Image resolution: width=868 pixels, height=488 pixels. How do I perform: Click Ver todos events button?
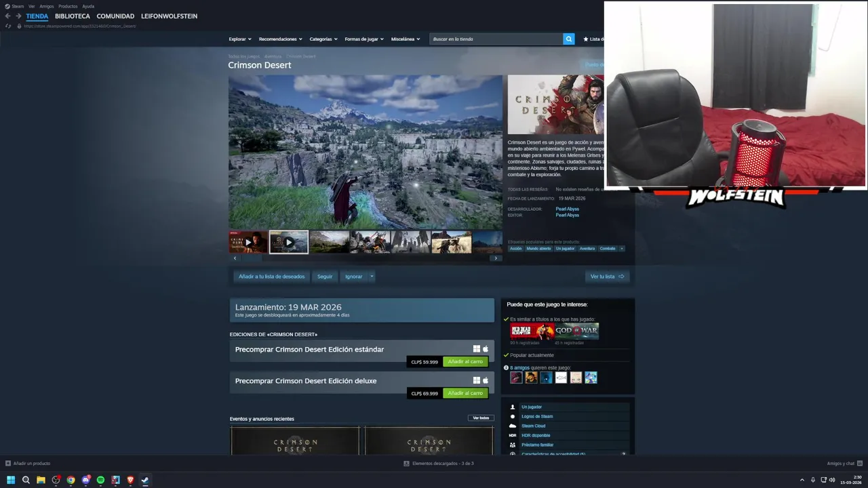(481, 418)
